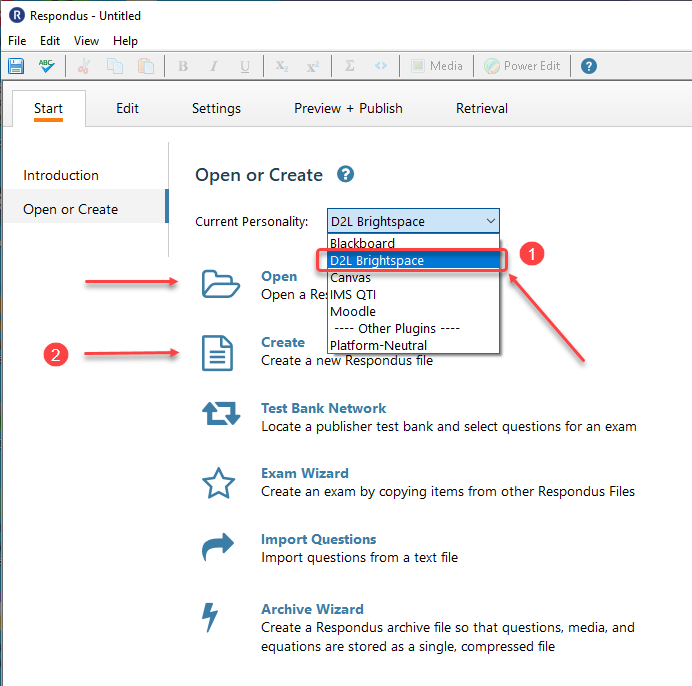Image resolution: width=692 pixels, height=686 pixels.
Task: Open the File menu
Action: pos(17,41)
